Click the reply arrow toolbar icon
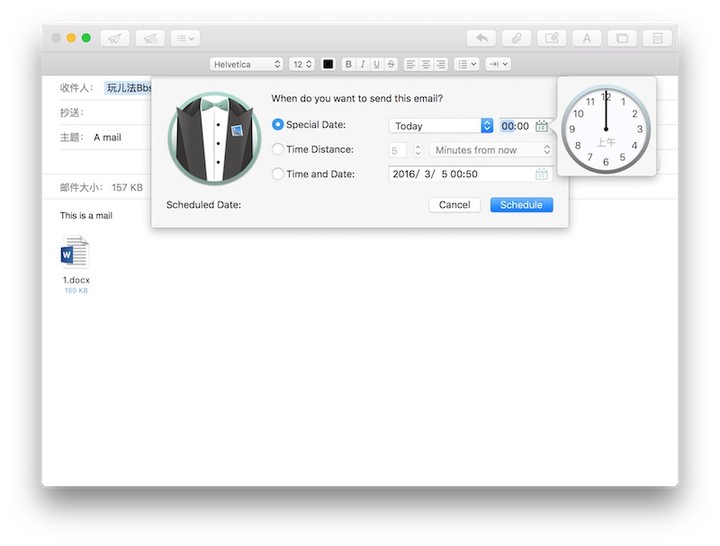This screenshot has height=546, width=720. click(482, 38)
